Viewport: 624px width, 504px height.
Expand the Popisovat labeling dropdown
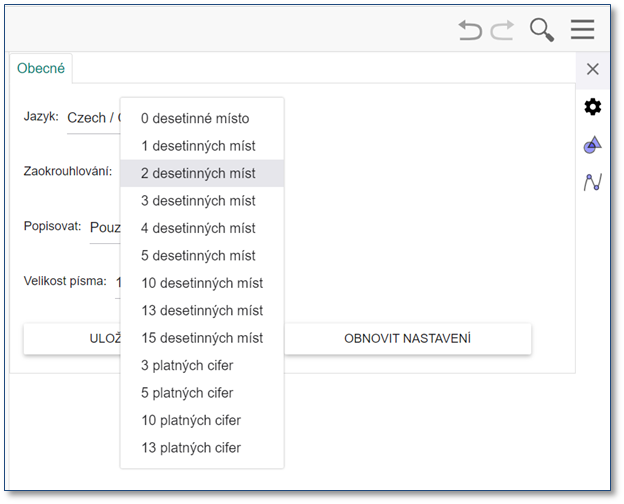coord(105,228)
